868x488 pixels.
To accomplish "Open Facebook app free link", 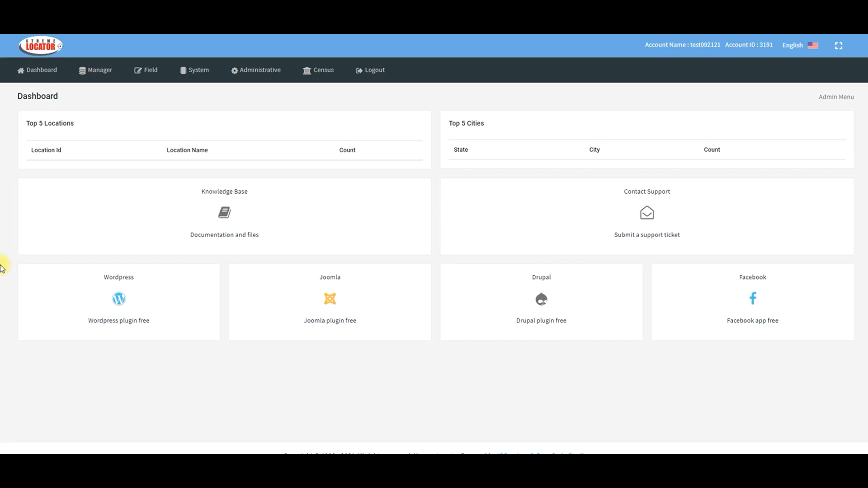I will click(753, 320).
